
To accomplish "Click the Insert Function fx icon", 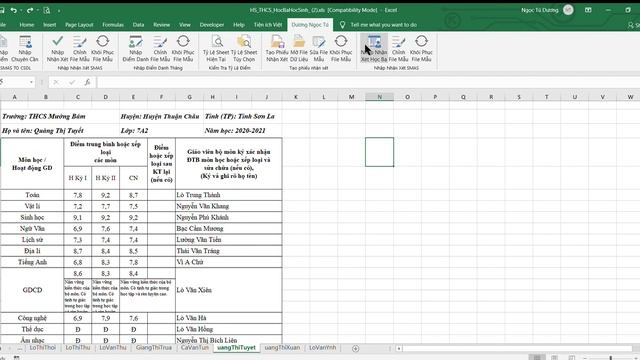I will [x=87, y=82].
